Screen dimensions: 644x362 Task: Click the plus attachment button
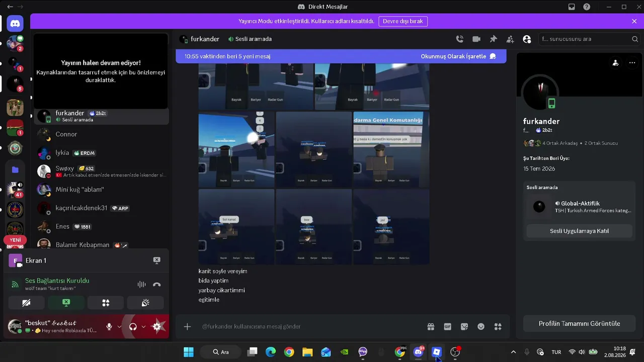click(x=187, y=326)
